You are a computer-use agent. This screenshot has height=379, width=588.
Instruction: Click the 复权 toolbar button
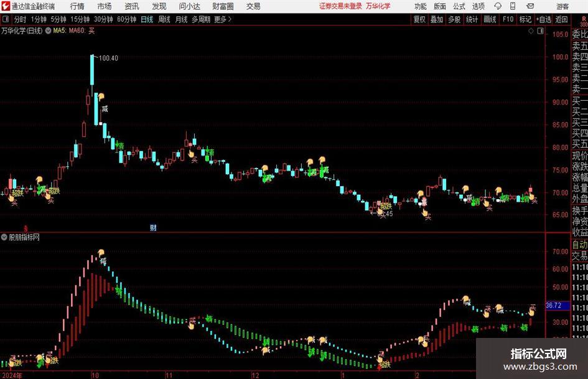pos(419,19)
